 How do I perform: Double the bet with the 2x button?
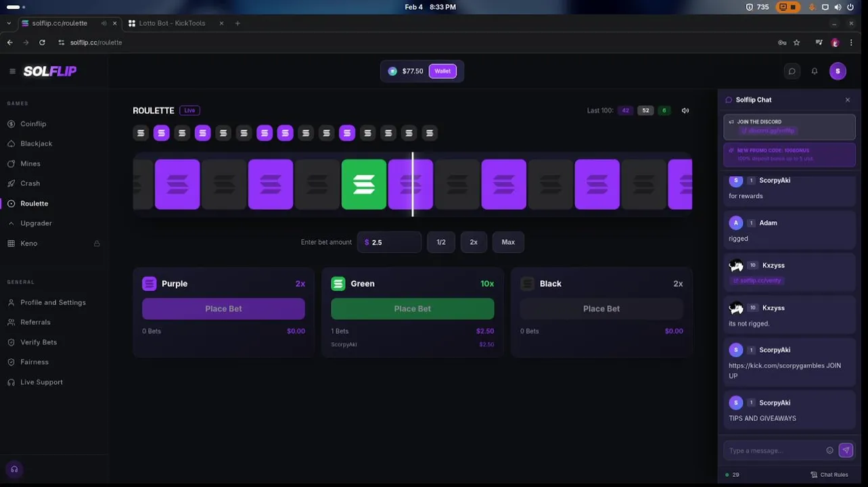[x=474, y=242]
